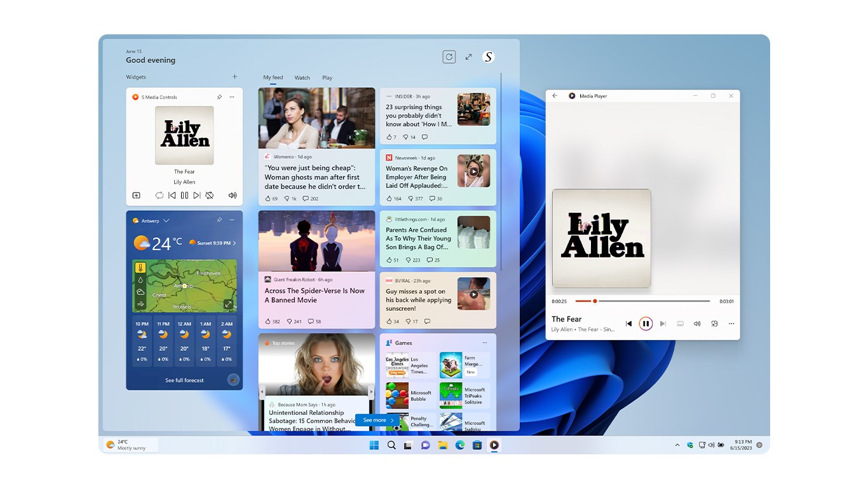Open weather widget more options
Image resolution: width=868 pixels, height=488 pixels.
tap(232, 220)
